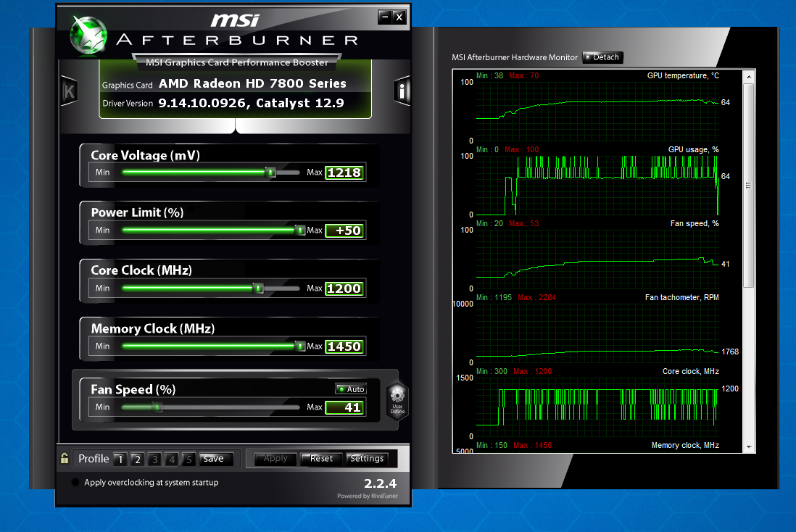Click the GPU temperature graph label
This screenshot has height=532, width=796.
tap(683, 75)
